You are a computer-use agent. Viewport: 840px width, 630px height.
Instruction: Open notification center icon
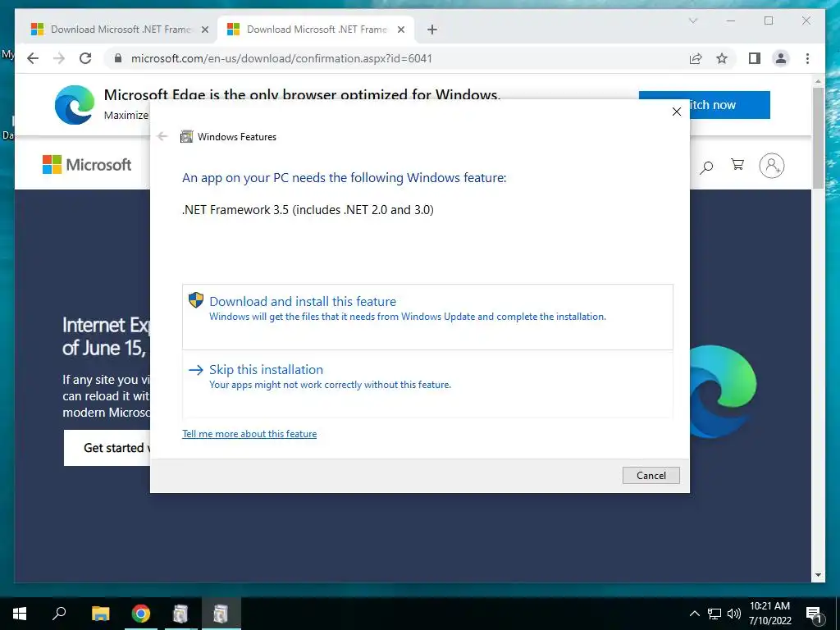coord(814,614)
